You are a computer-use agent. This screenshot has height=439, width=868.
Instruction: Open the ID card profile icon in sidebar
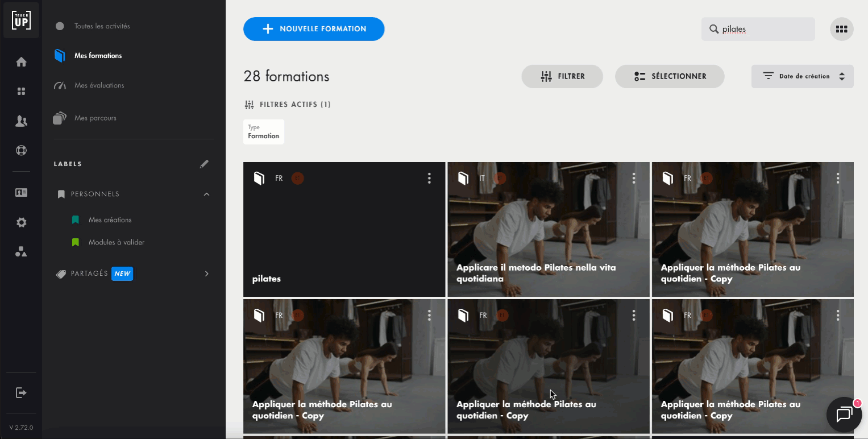point(21,192)
